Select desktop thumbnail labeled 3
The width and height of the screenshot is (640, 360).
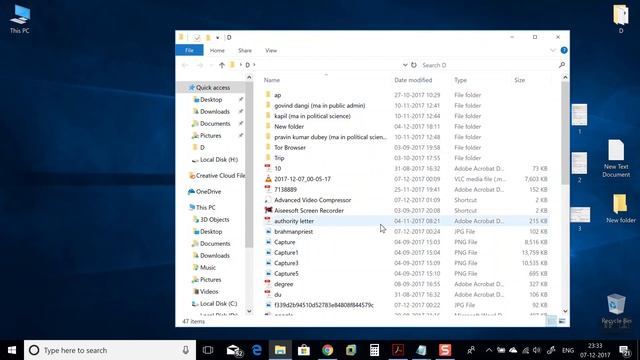(580, 219)
